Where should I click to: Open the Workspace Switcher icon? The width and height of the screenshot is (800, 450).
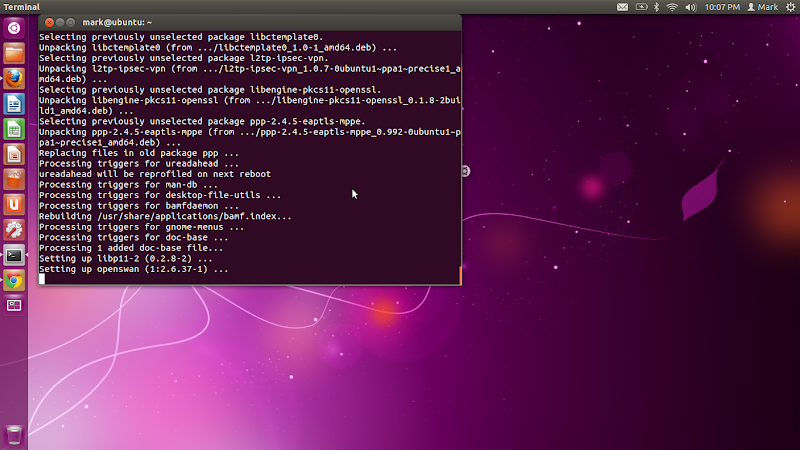pos(14,306)
